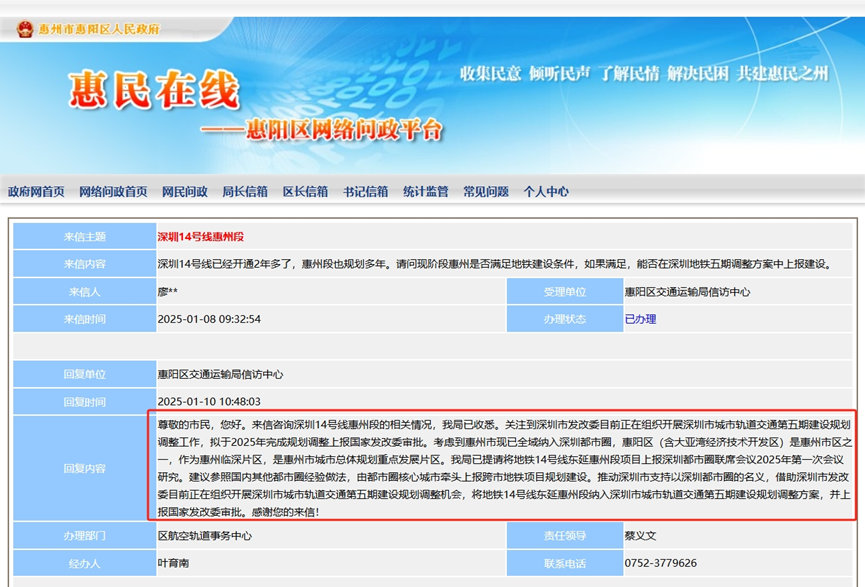
Task: Click the 来信时间 label cell
Action: point(84,319)
